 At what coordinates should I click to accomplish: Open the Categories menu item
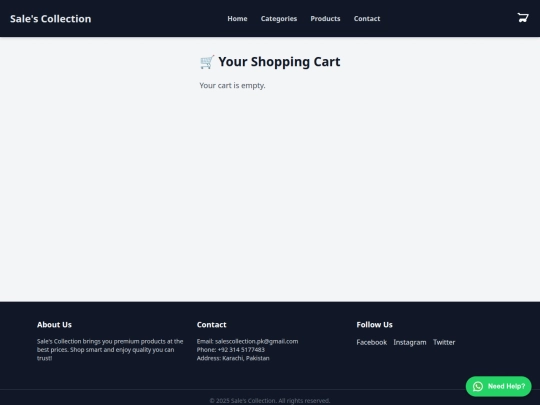click(279, 19)
